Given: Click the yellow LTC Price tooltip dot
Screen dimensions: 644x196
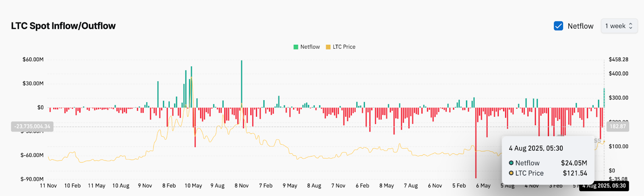Looking at the screenshot, I should tap(511, 173).
